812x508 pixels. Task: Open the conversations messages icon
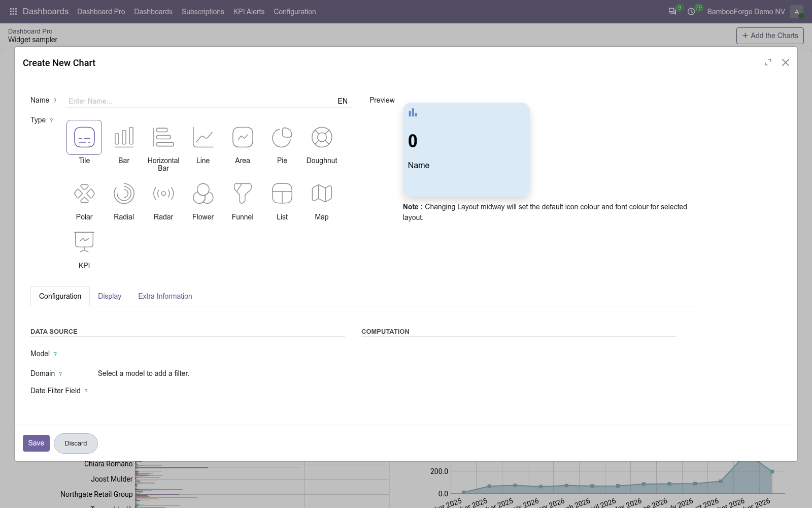672,11
